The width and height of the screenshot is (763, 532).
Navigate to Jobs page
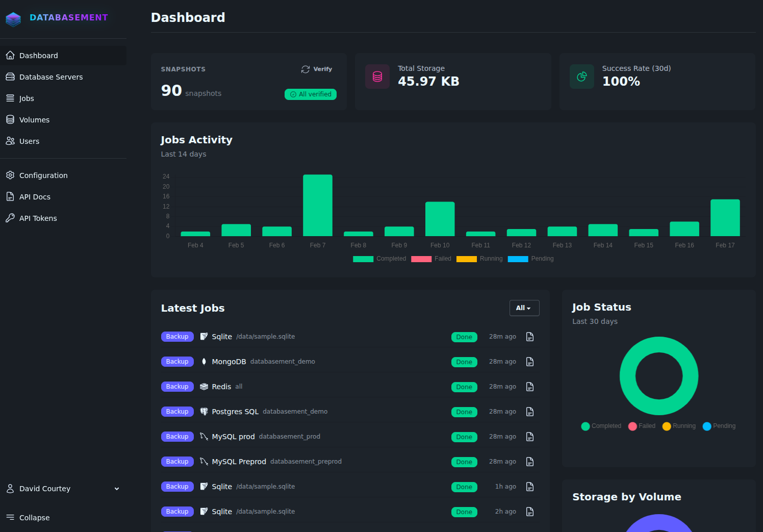tap(63, 98)
